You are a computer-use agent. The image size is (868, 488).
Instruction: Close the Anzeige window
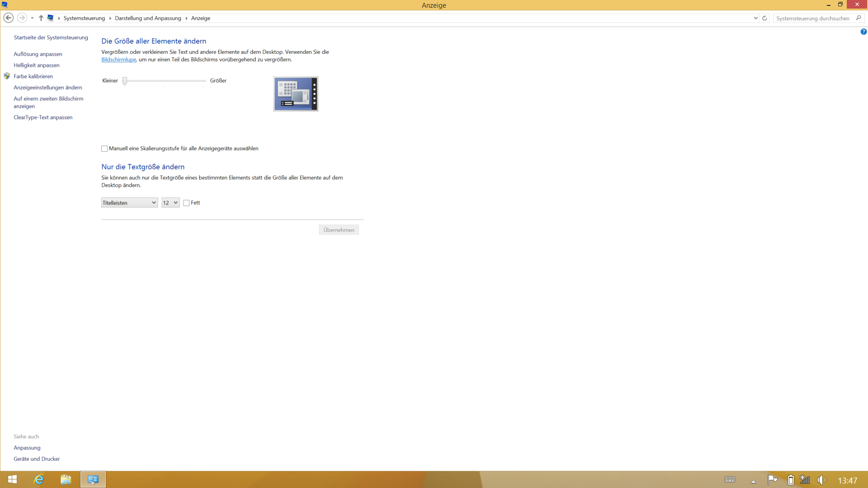[857, 5]
